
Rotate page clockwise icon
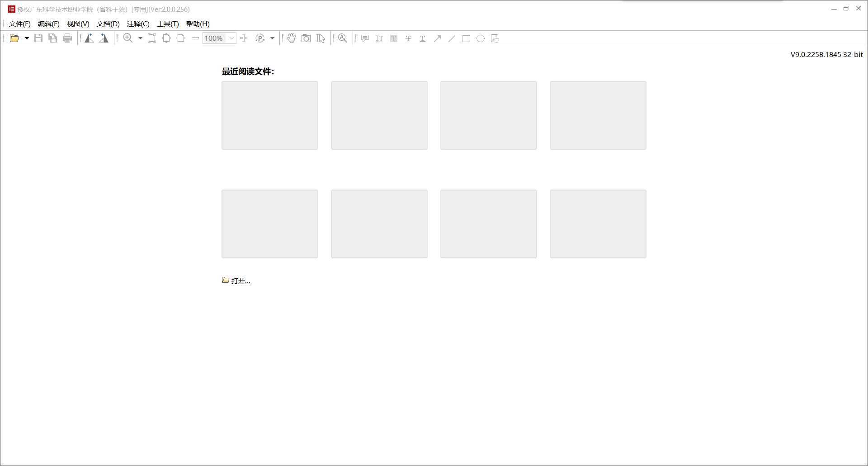[x=104, y=38]
